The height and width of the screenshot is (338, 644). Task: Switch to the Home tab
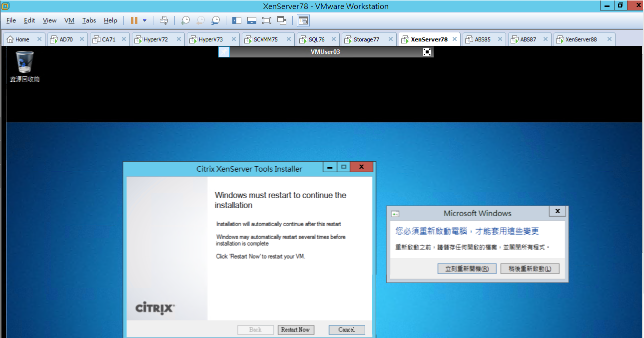click(x=22, y=39)
